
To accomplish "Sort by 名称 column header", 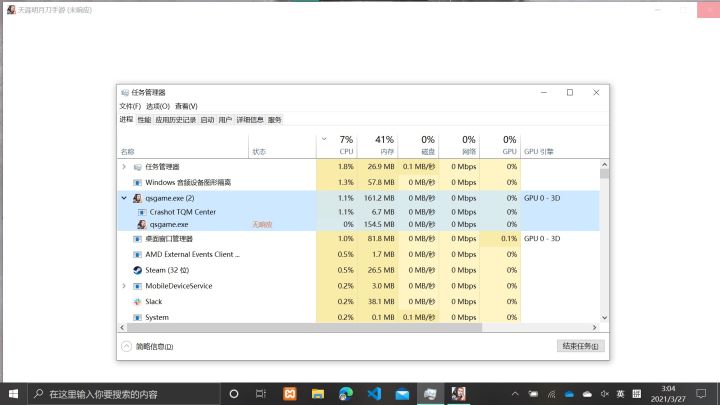I will click(183, 145).
